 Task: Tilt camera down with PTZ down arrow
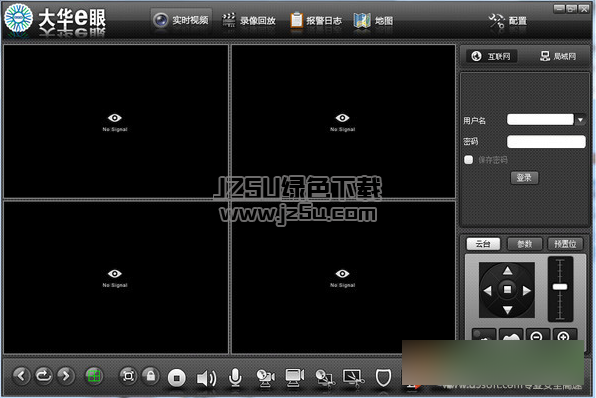pyautogui.click(x=507, y=310)
